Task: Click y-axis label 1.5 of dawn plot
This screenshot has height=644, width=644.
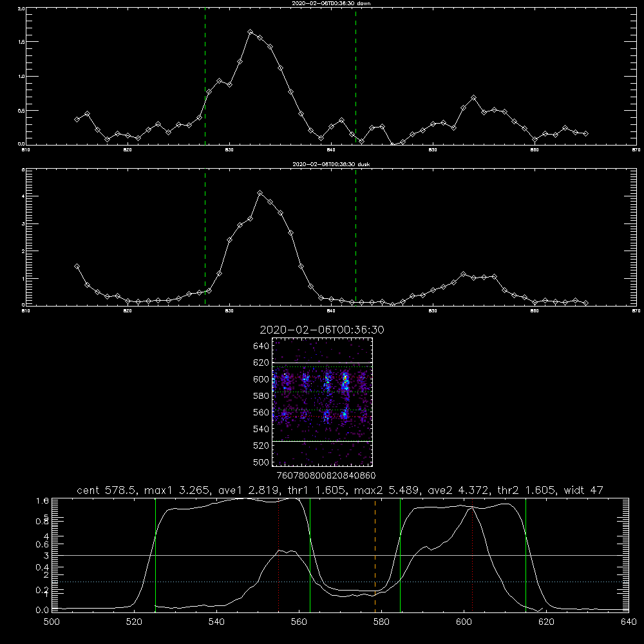Action: [22, 42]
